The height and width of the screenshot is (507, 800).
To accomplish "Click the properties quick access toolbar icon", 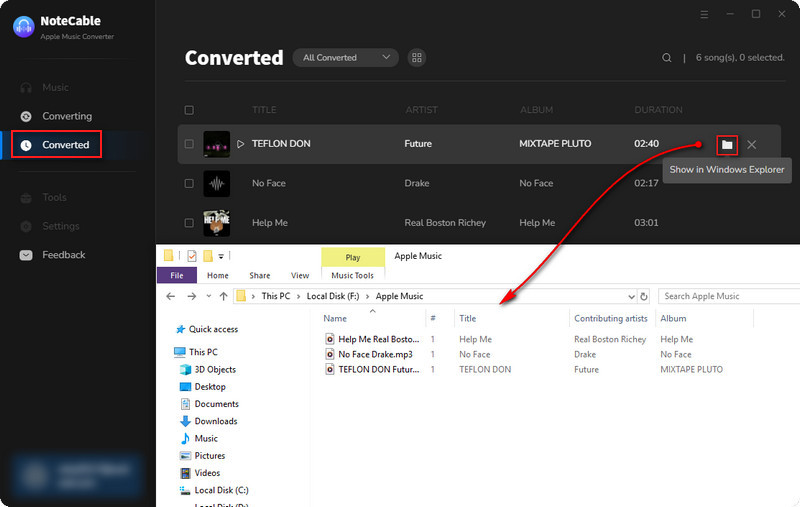I will [x=192, y=256].
